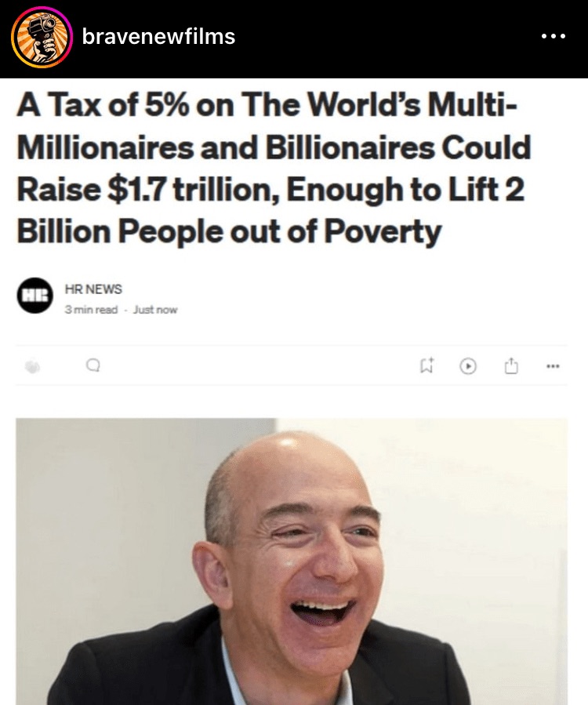Tap the bravenewfilms username
Viewport: 588px width, 705px height.
pos(158,36)
